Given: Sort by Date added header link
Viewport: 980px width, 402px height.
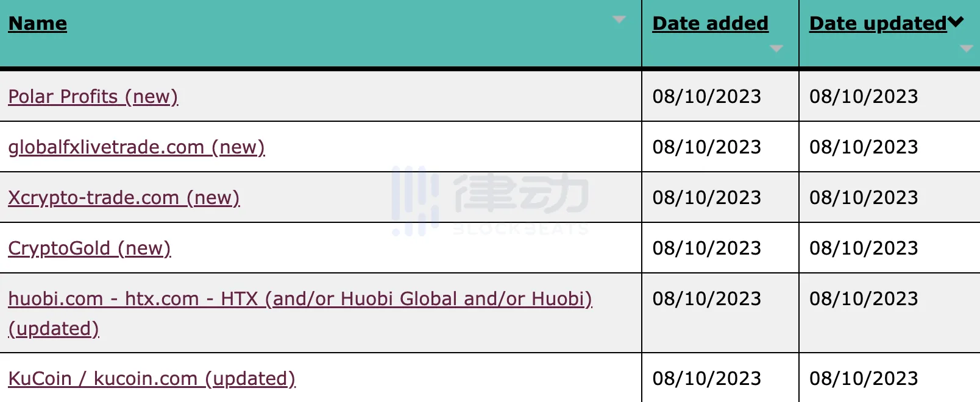Looking at the screenshot, I should click(710, 23).
